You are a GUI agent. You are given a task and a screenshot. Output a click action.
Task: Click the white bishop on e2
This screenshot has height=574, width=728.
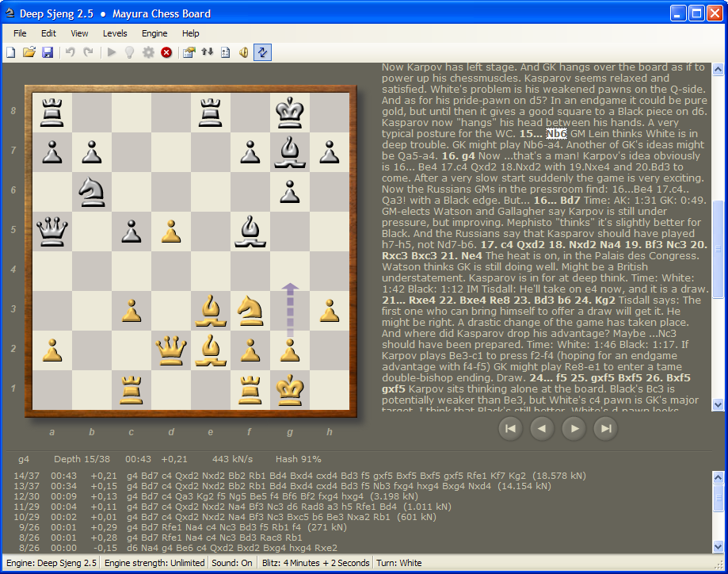tap(211, 350)
